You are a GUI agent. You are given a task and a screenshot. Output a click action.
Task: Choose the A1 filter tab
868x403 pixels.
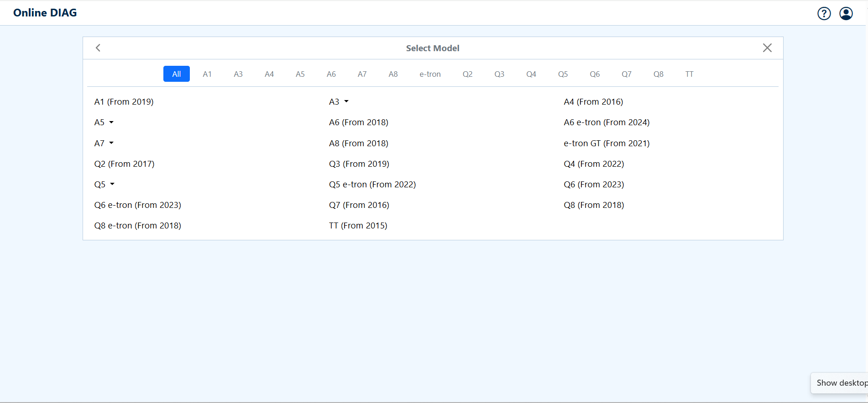207,74
